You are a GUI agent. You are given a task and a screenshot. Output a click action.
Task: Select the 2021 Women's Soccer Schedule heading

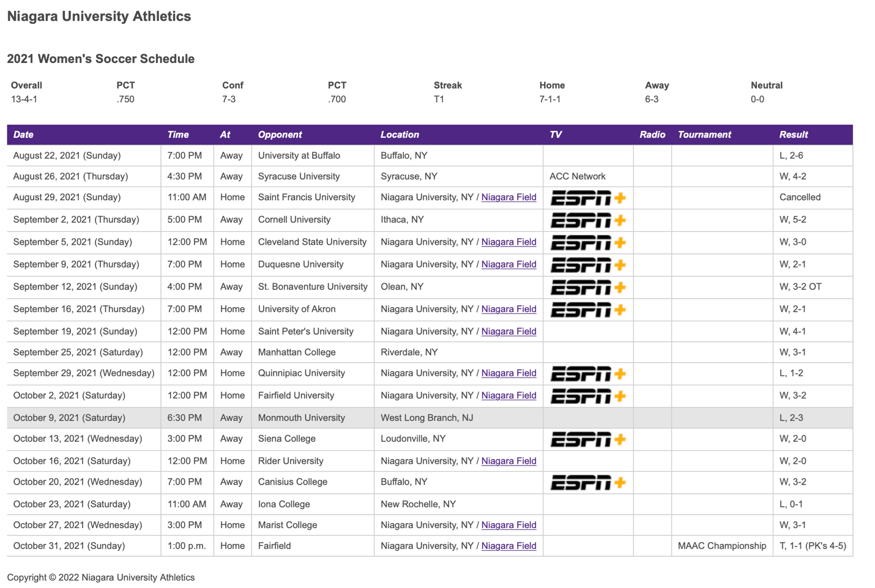[101, 59]
